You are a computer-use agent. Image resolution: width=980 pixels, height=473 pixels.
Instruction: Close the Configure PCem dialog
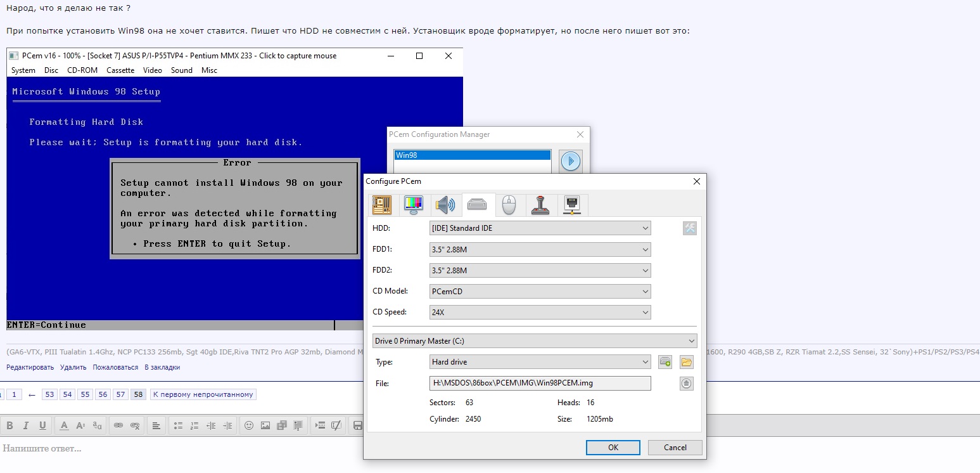point(697,181)
